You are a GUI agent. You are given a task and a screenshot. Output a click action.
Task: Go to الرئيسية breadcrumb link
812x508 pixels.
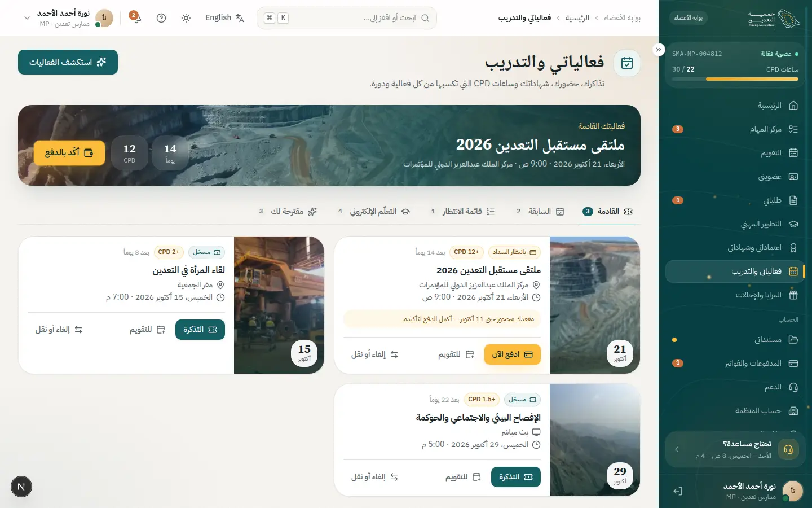click(577, 18)
